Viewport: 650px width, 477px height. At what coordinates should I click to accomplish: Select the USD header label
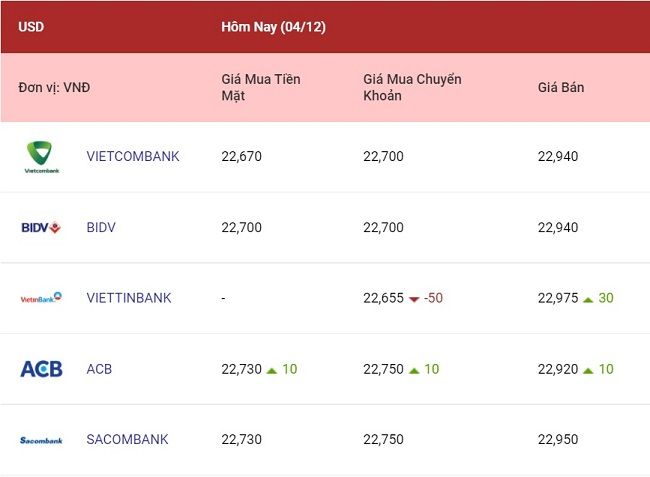click(x=31, y=27)
